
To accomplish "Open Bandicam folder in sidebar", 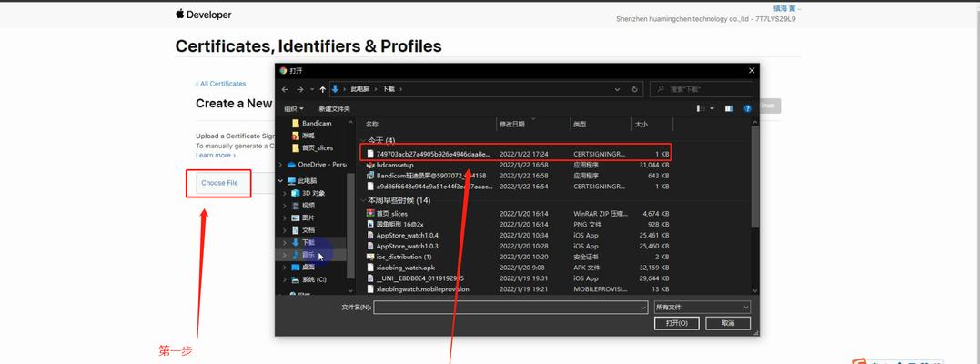I will (x=311, y=123).
